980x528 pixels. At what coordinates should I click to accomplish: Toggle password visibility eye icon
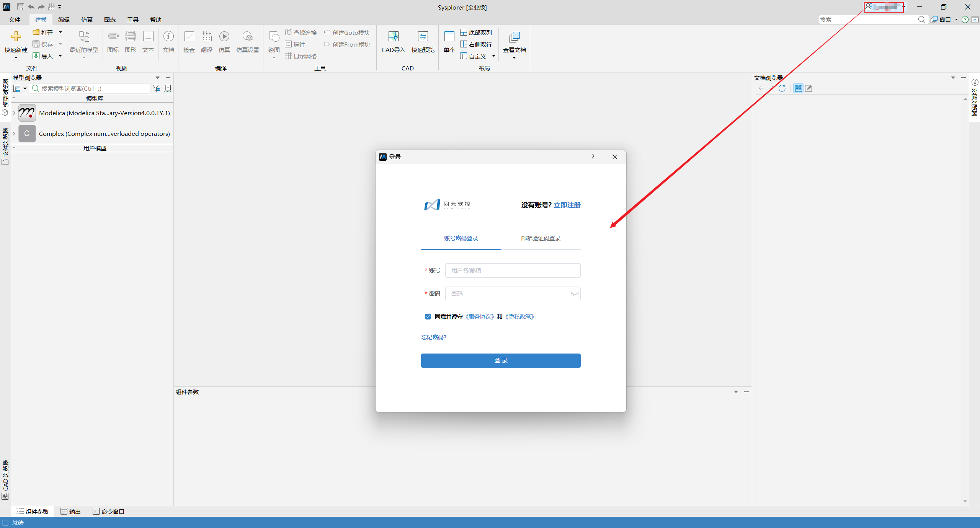pyautogui.click(x=574, y=294)
